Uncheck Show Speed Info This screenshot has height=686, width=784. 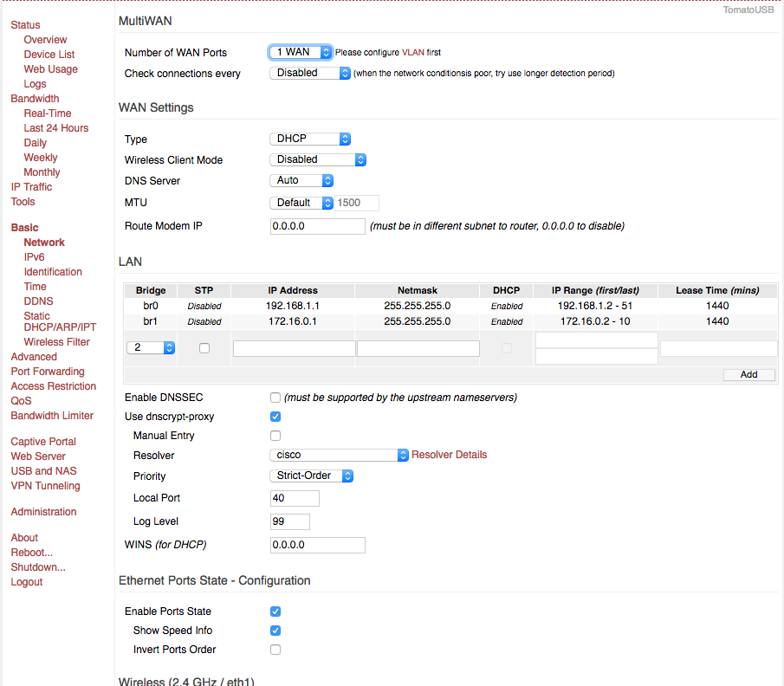coord(275,631)
